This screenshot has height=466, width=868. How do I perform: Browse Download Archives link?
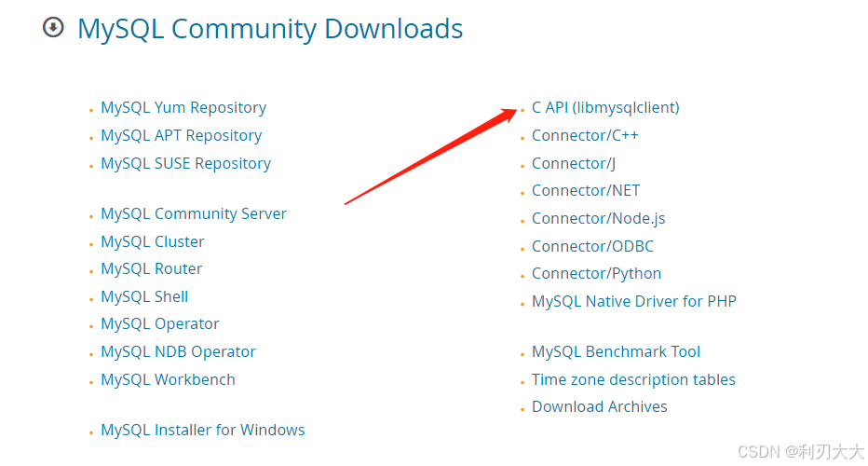coord(600,406)
